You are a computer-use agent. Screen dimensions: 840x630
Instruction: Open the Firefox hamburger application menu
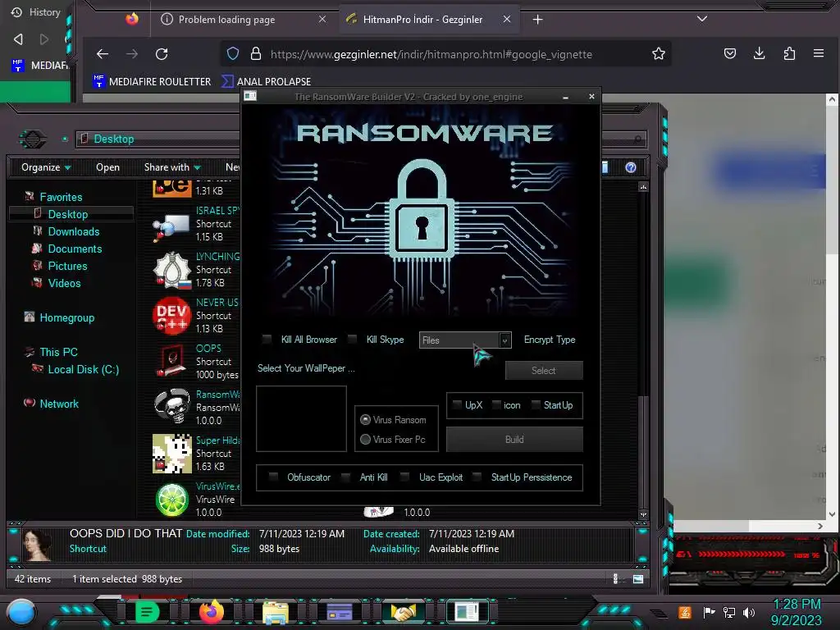click(819, 53)
